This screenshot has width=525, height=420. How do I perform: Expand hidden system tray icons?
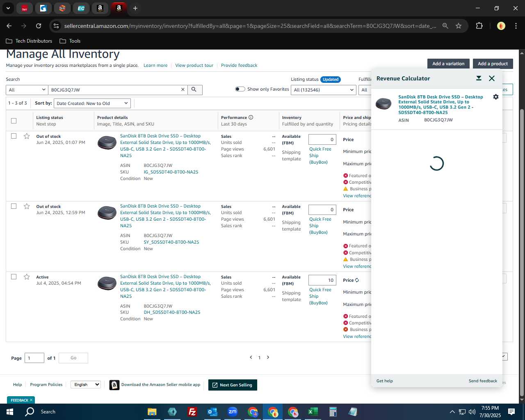[452, 412]
